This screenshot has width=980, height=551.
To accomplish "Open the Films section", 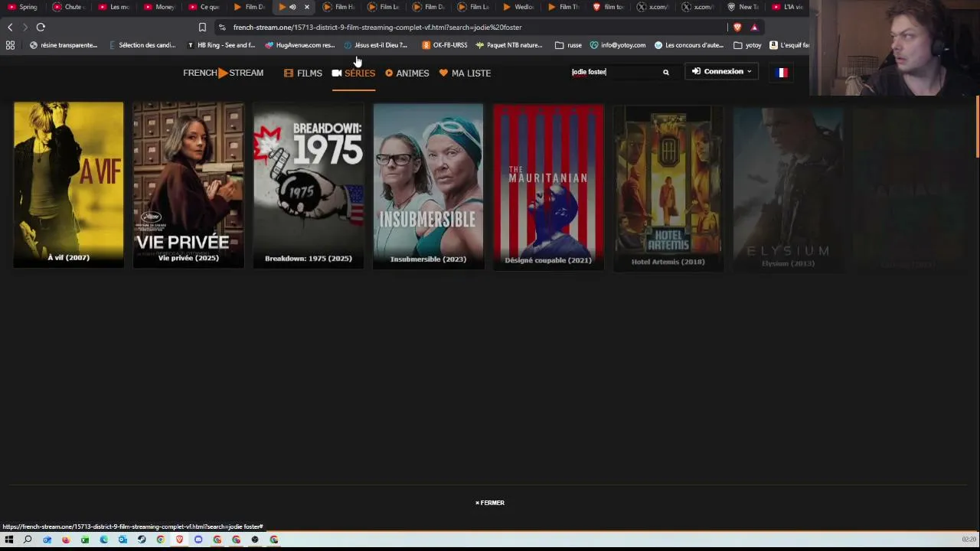I will [x=303, y=73].
